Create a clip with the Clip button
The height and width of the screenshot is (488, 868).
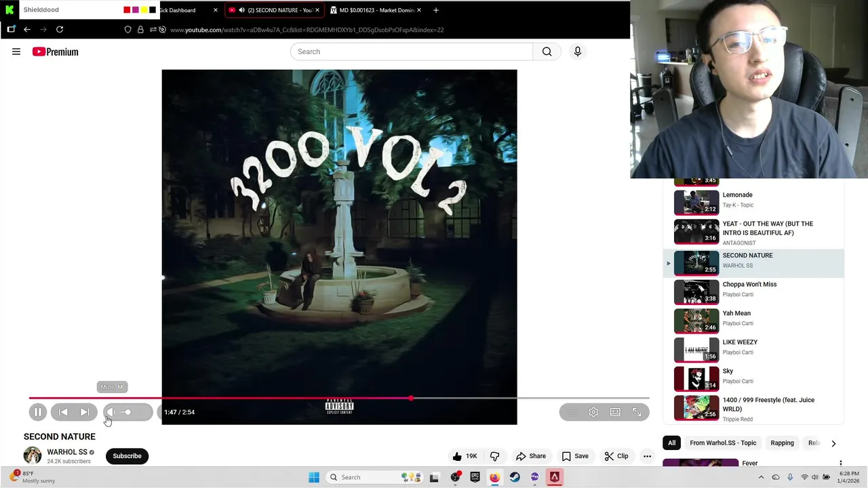point(616,456)
